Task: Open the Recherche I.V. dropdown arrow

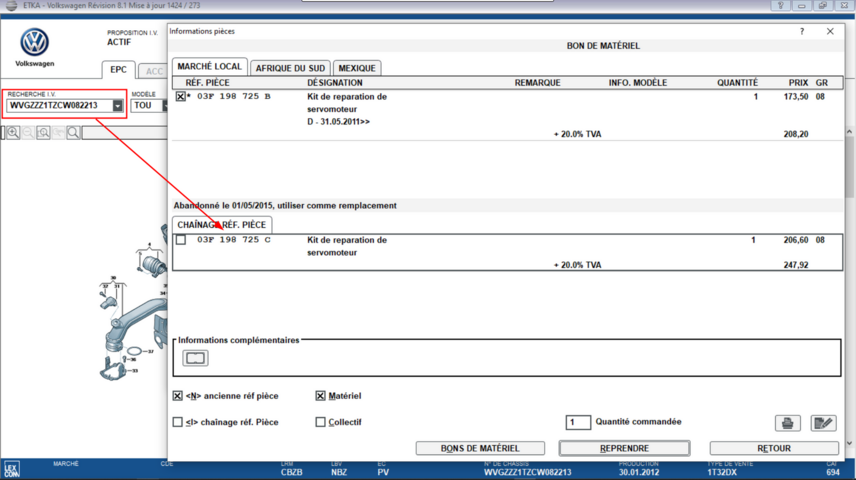Action: pos(117,105)
